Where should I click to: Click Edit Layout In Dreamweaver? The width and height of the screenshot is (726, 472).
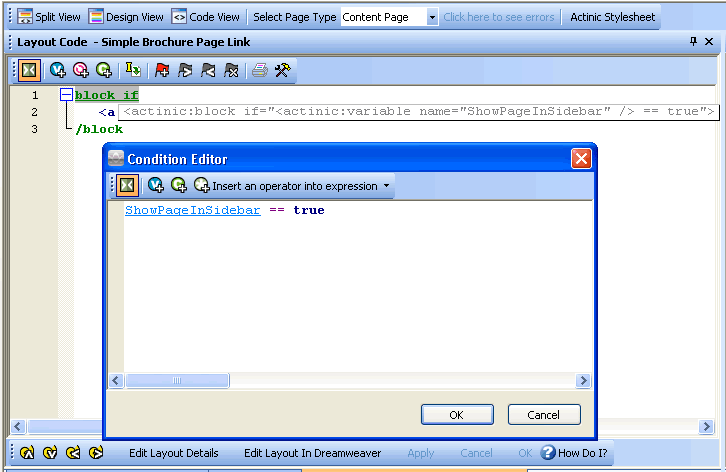(312, 453)
